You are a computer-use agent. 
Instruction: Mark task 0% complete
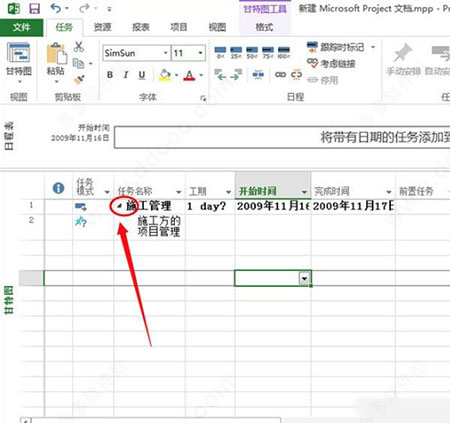220,52
